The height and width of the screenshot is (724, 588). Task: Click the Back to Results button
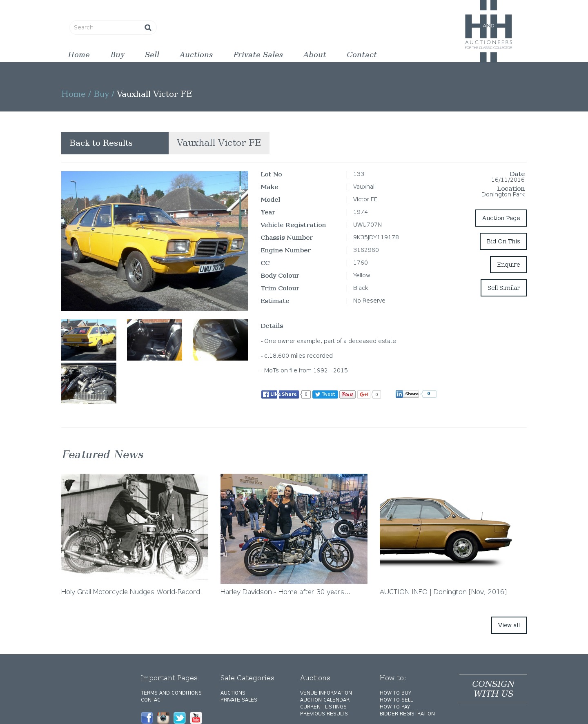click(115, 143)
